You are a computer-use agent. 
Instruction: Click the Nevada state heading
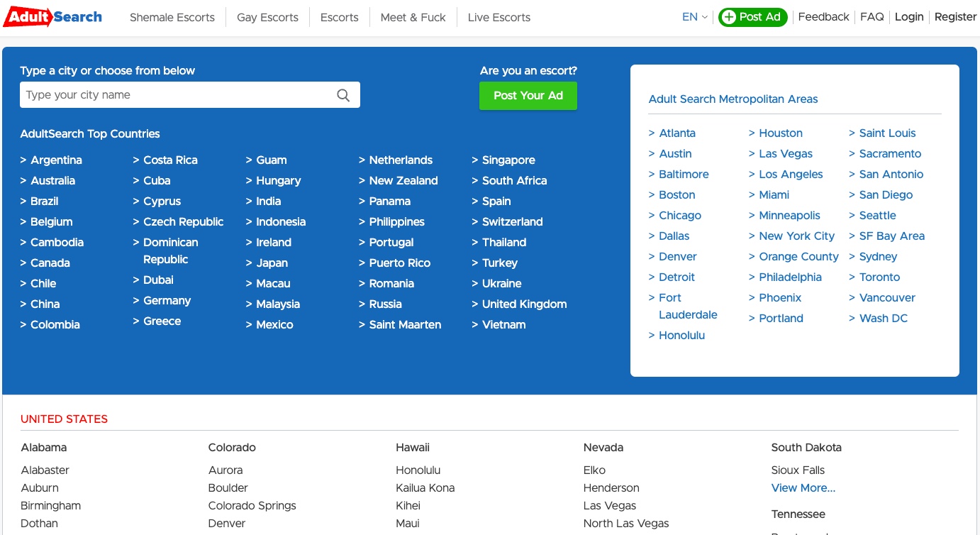pyautogui.click(x=603, y=448)
